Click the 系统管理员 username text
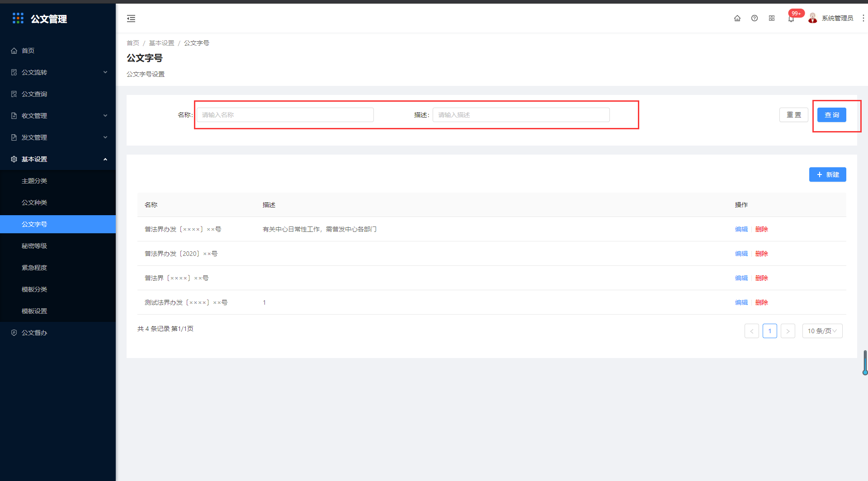This screenshot has width=868, height=481. coord(838,18)
